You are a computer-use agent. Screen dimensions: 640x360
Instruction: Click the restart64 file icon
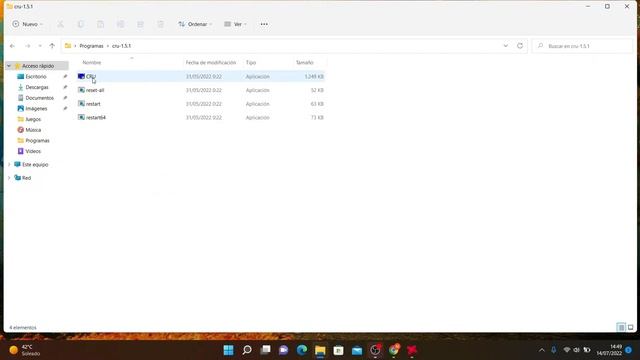(x=81, y=117)
